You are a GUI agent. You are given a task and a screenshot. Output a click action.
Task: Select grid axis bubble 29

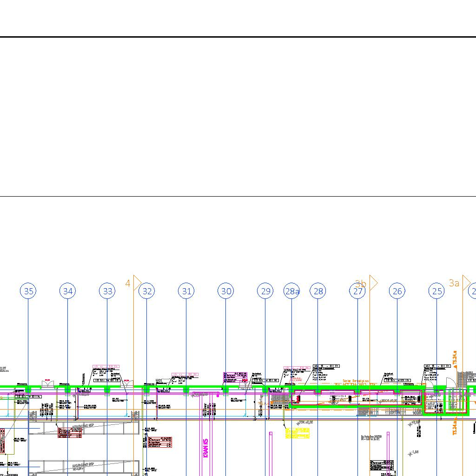click(x=265, y=291)
